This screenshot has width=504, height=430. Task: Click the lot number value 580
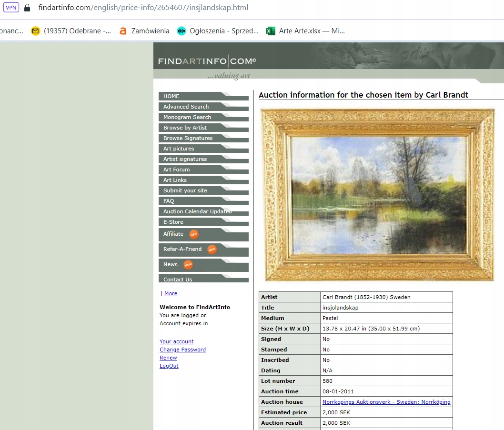click(327, 381)
